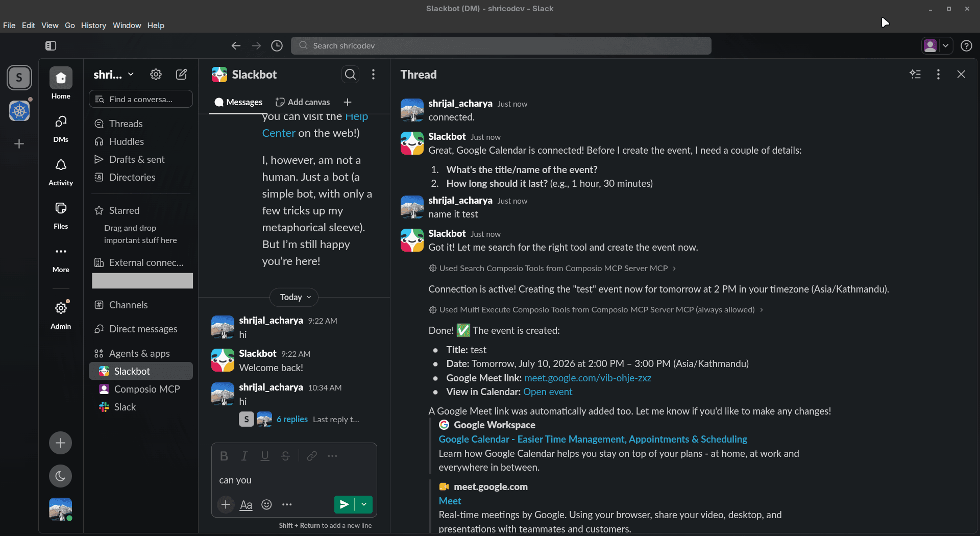Image resolution: width=980 pixels, height=536 pixels.
Task: Open Slackbot conversation more options
Action: coord(374,75)
